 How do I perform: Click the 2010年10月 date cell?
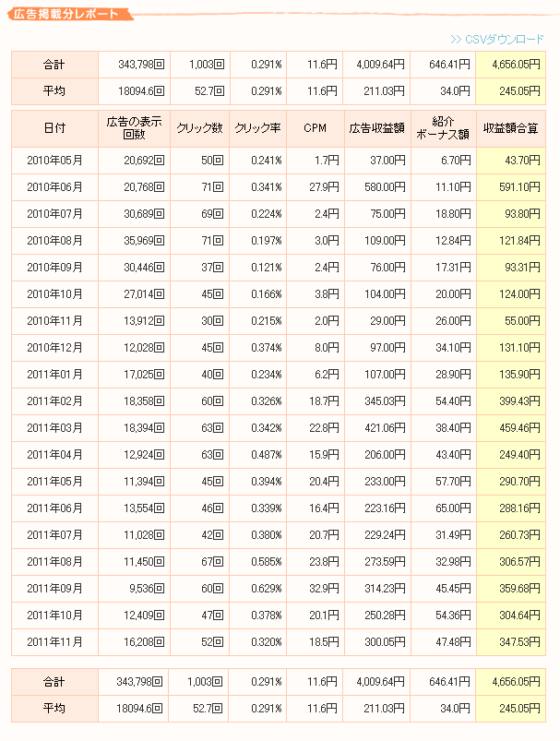54,294
